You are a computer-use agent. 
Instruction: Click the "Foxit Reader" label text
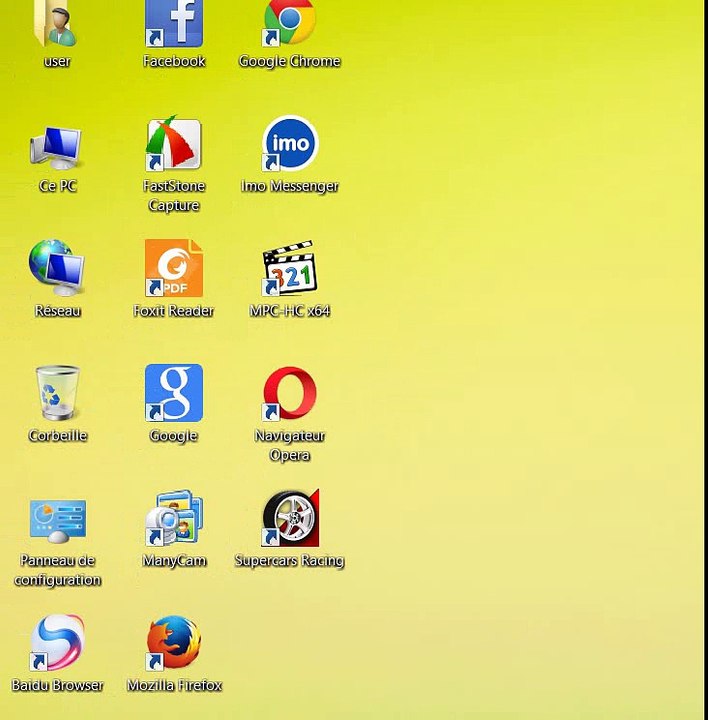click(174, 311)
